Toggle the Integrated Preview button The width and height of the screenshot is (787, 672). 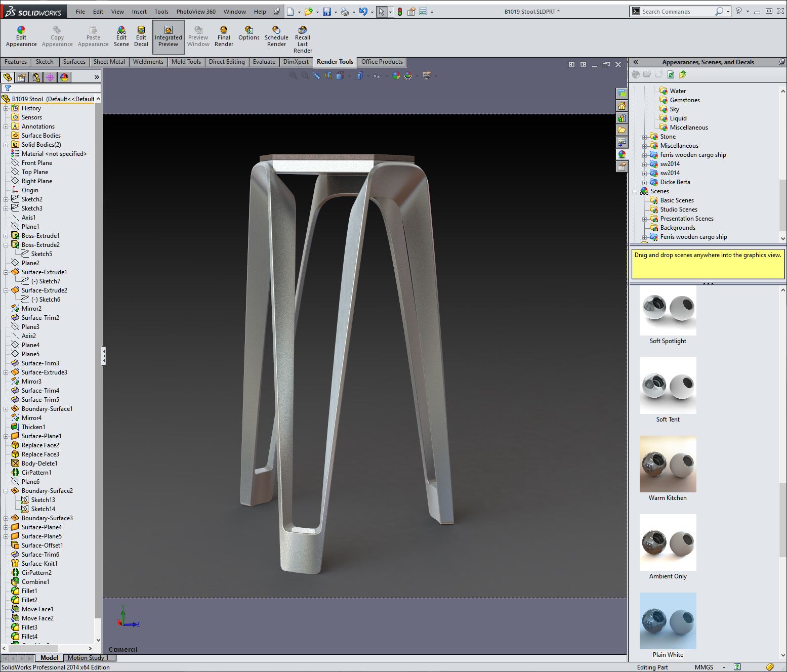tap(169, 36)
